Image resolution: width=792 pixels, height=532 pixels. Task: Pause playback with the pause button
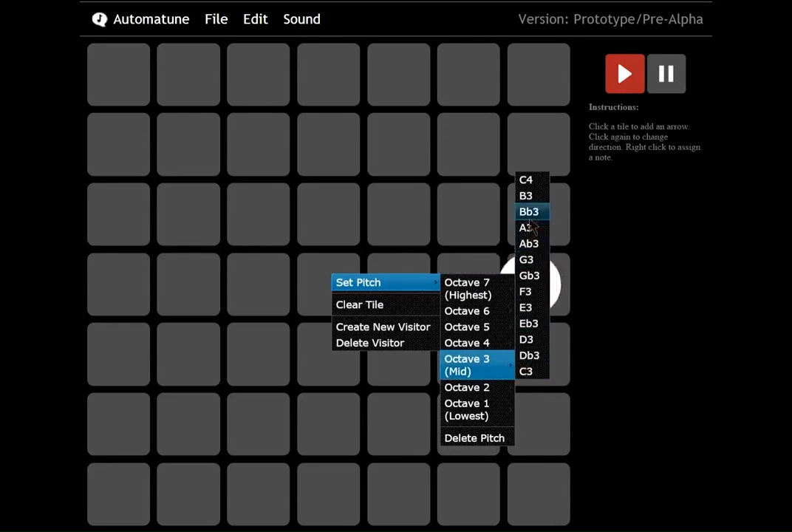click(666, 74)
